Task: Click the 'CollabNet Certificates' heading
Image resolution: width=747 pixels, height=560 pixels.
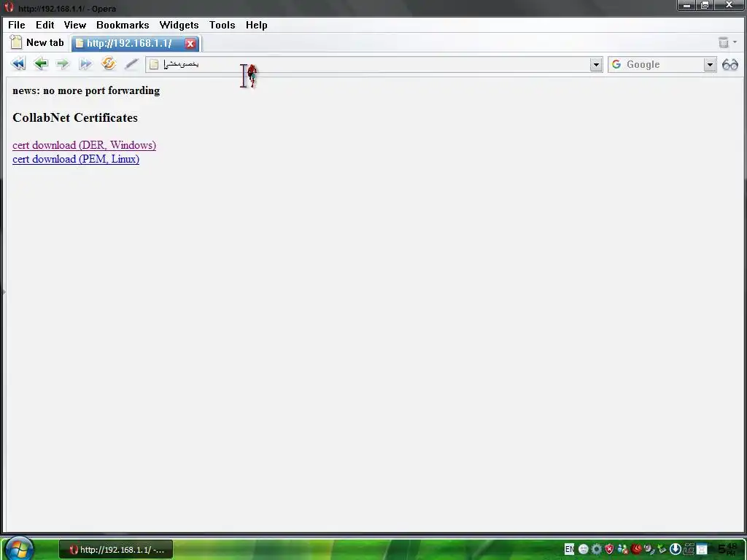Action: click(x=75, y=117)
